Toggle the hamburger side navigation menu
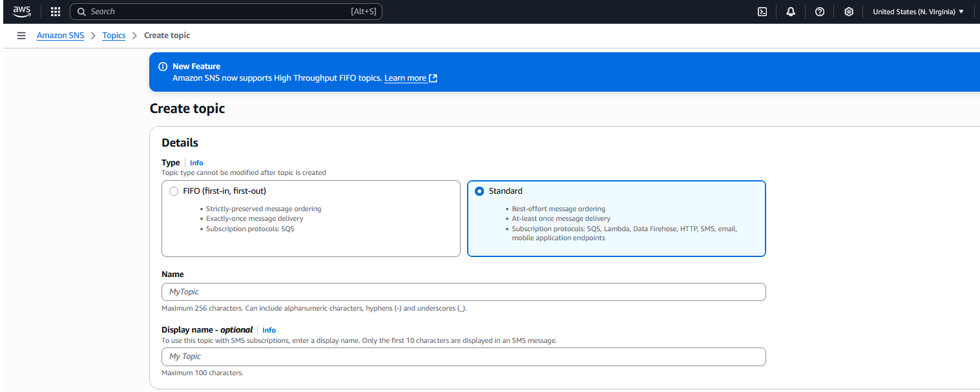 (21, 36)
